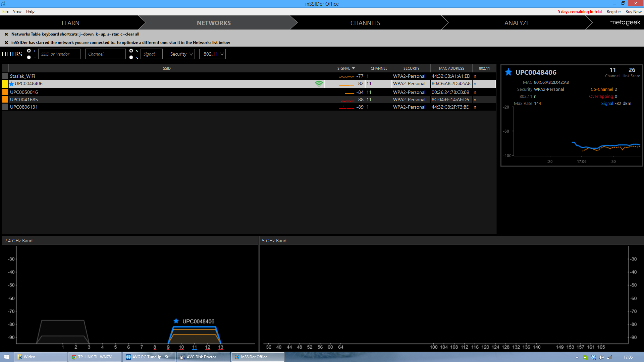Sort by the CHANNEL column header
Image resolution: width=644 pixels, height=362 pixels.
click(379, 68)
